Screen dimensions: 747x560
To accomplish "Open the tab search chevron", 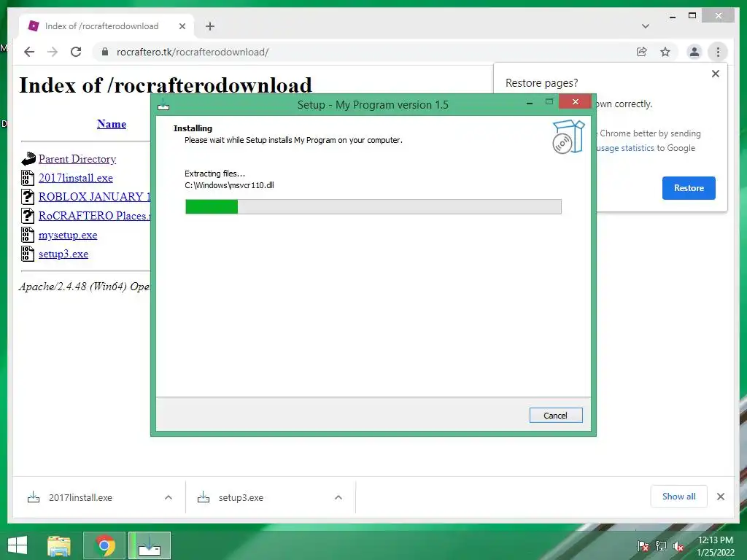I will point(645,26).
